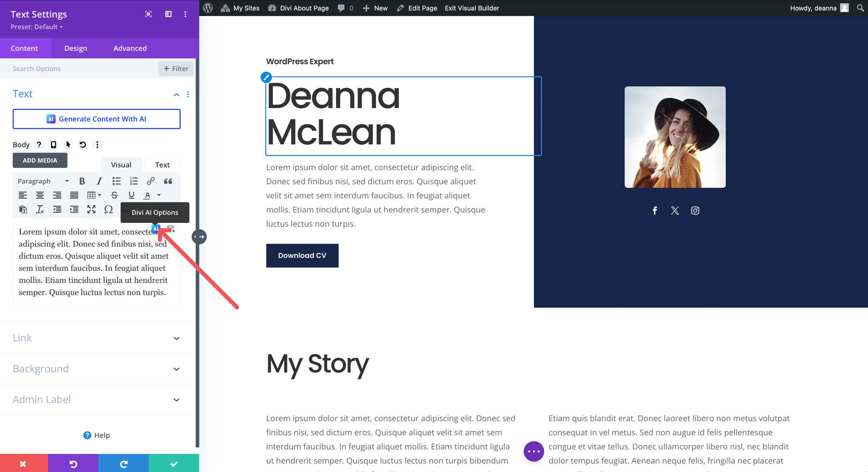Insert a blockquote in the body text
This screenshot has width=868, height=472.
(x=168, y=181)
